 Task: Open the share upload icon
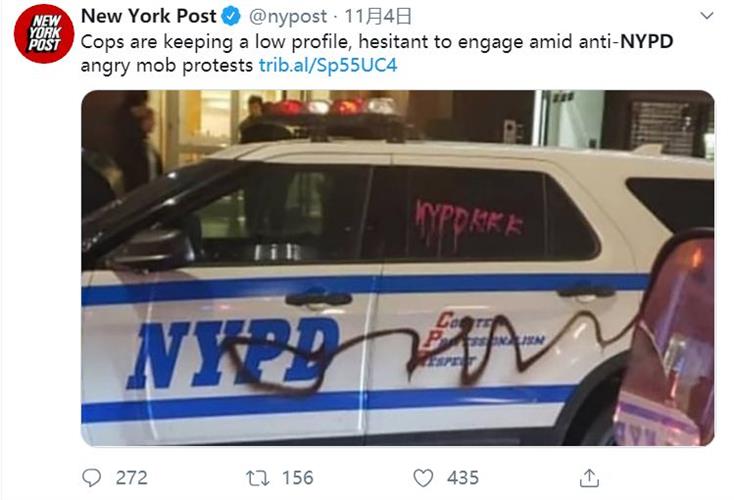[589, 478]
